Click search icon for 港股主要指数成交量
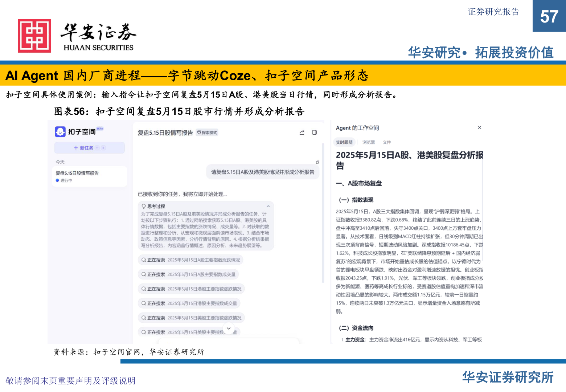The image size is (566, 392). click(x=144, y=303)
